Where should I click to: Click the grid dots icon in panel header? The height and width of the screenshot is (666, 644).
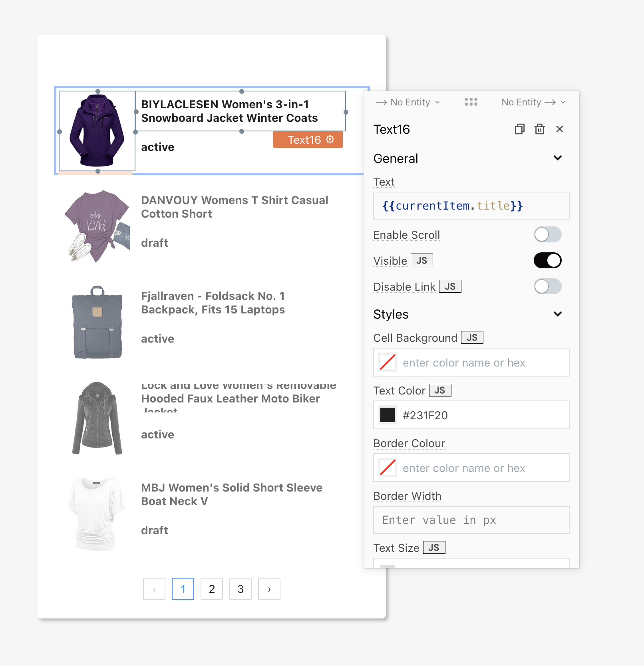pyautogui.click(x=471, y=102)
